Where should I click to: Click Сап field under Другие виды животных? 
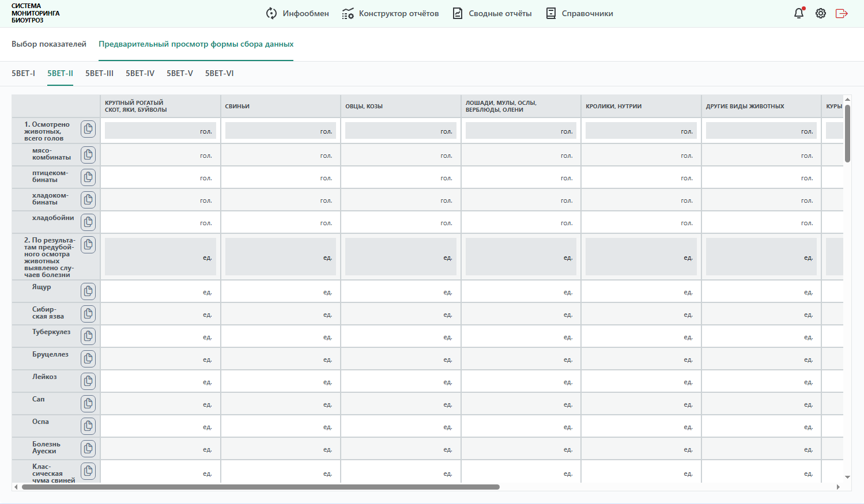coord(761,404)
